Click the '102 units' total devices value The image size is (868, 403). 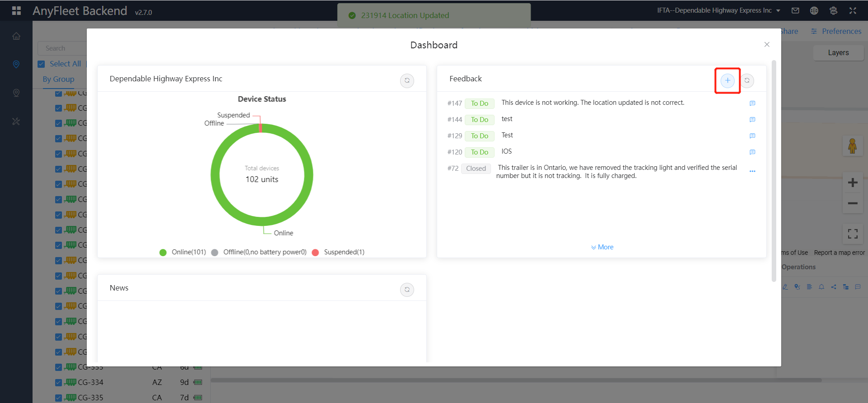point(262,179)
